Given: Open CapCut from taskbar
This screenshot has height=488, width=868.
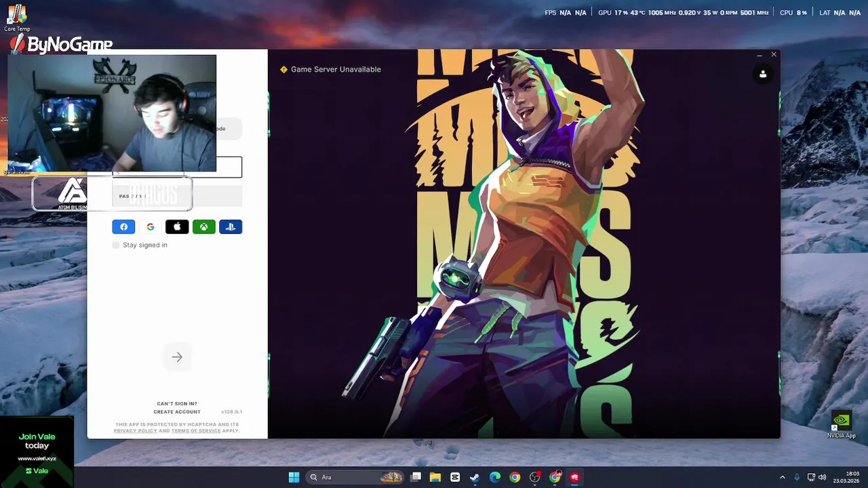Looking at the screenshot, I should click(x=455, y=477).
